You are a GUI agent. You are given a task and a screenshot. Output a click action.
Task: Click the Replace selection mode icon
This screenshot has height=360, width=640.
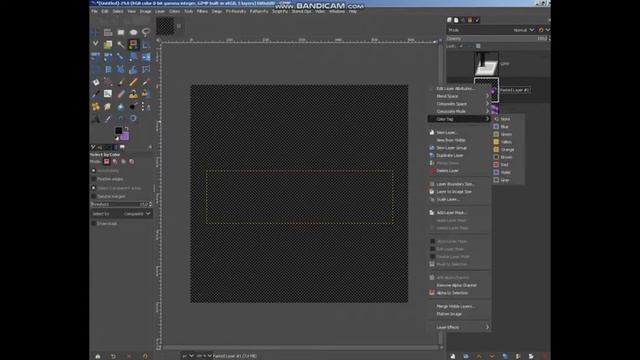[107, 162]
